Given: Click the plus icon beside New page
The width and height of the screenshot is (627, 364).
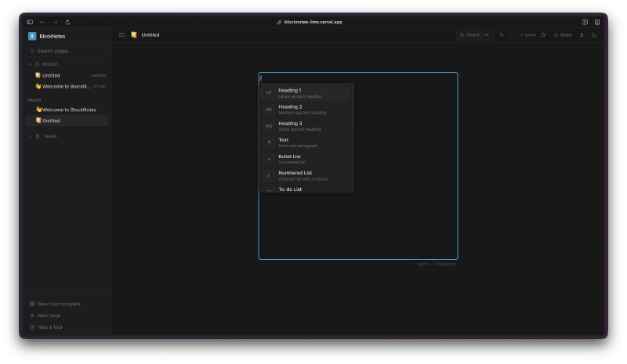Looking at the screenshot, I should tap(32, 315).
